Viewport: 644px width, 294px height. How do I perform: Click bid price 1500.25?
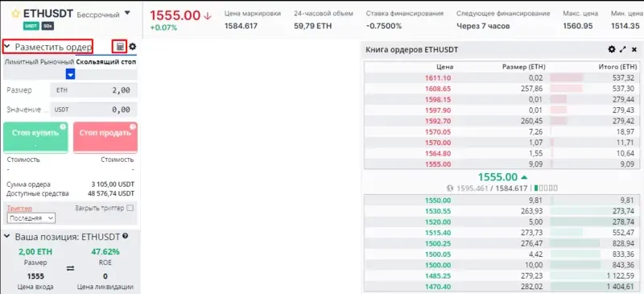[x=438, y=243]
